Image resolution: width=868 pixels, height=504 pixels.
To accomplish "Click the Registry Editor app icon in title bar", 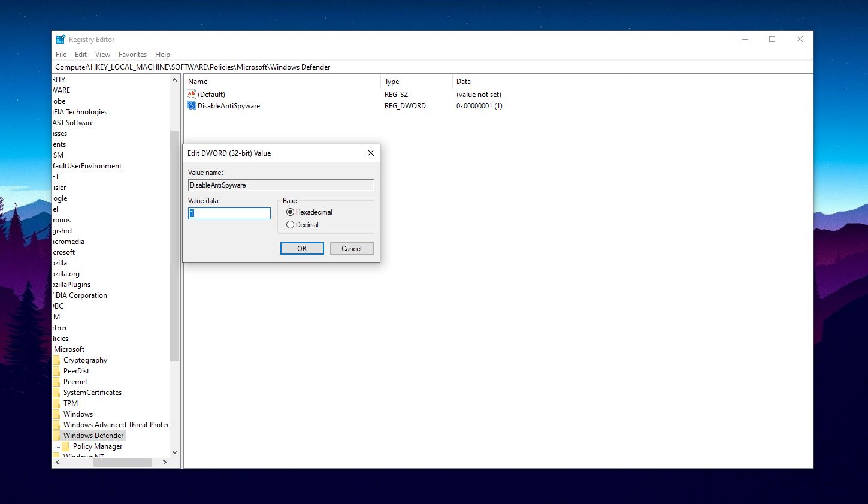I will (61, 40).
